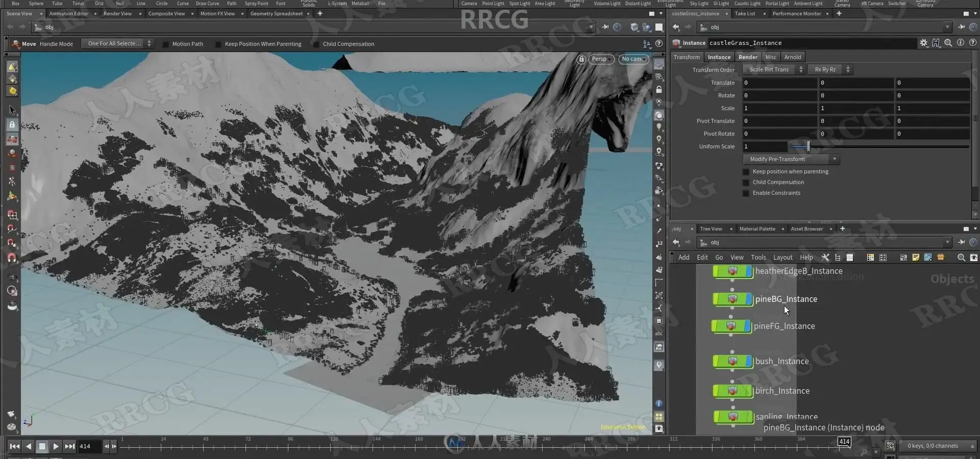980x459 pixels.
Task: Click the timeline current frame 414 marker
Action: pyautogui.click(x=844, y=442)
